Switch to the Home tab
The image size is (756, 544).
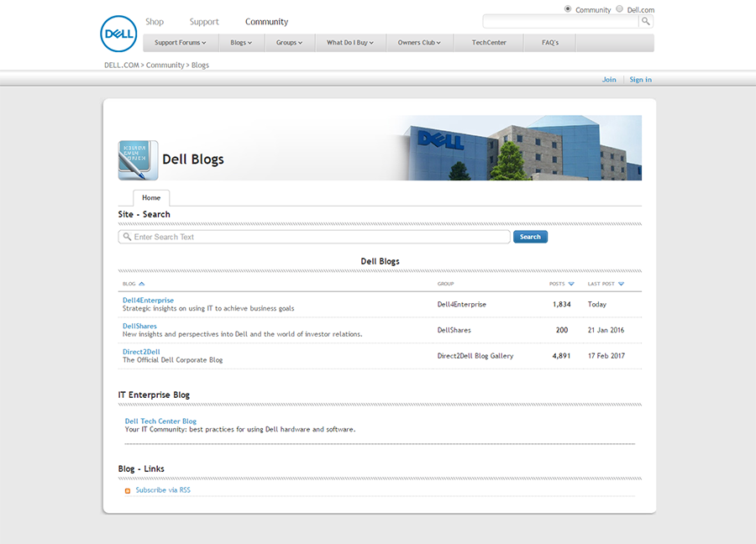(151, 198)
